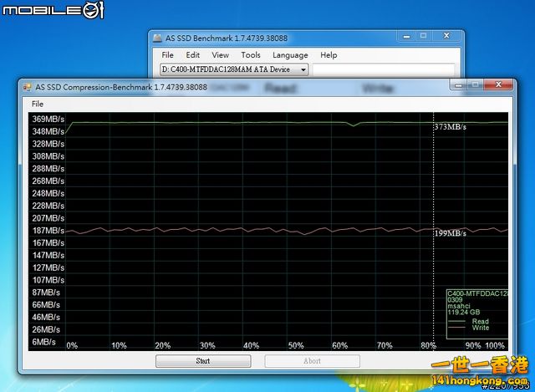Open File menu in AS SSD Benchmark
The height and width of the screenshot is (392, 535).
(x=168, y=55)
